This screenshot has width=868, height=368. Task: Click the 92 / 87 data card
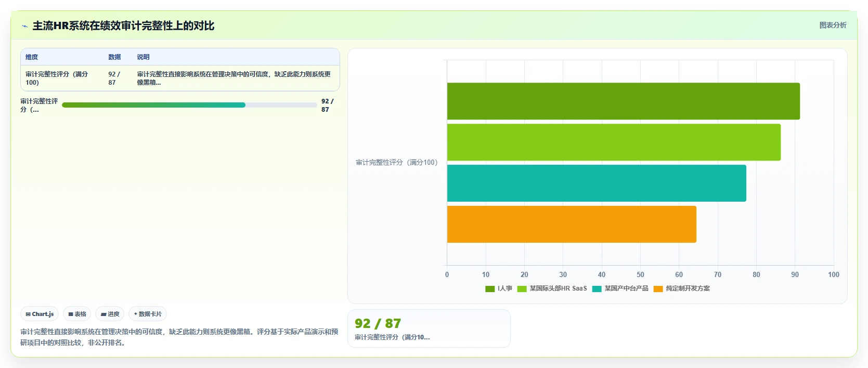click(429, 328)
